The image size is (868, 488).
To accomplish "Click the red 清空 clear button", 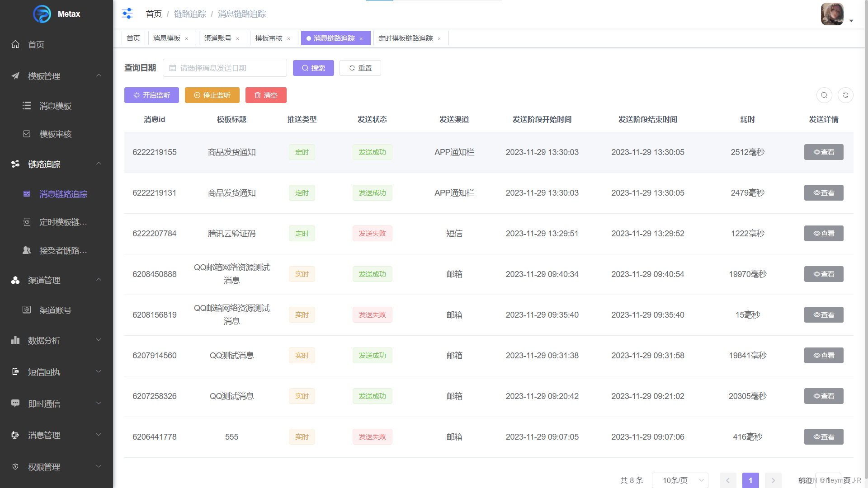I will [x=266, y=95].
